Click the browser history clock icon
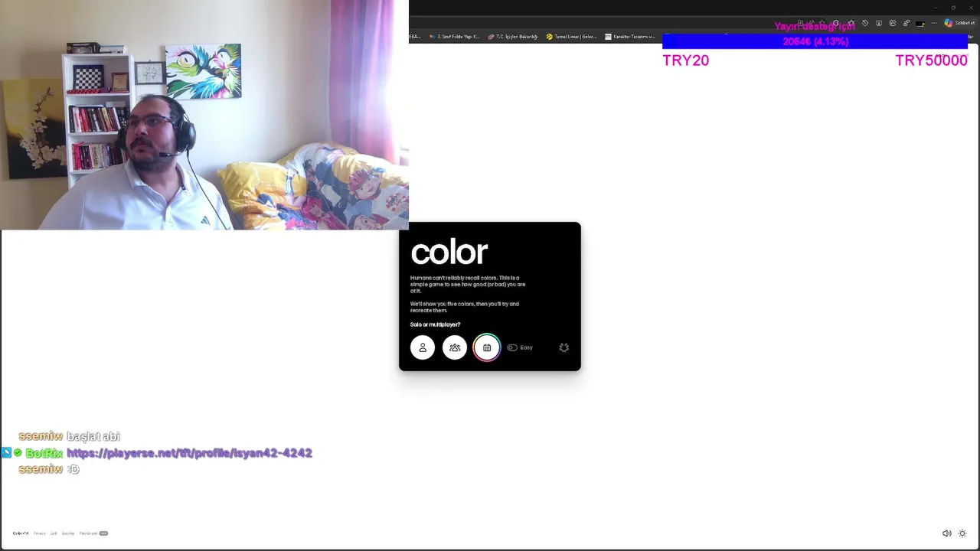Viewport: 980px width, 551px height. tap(865, 23)
